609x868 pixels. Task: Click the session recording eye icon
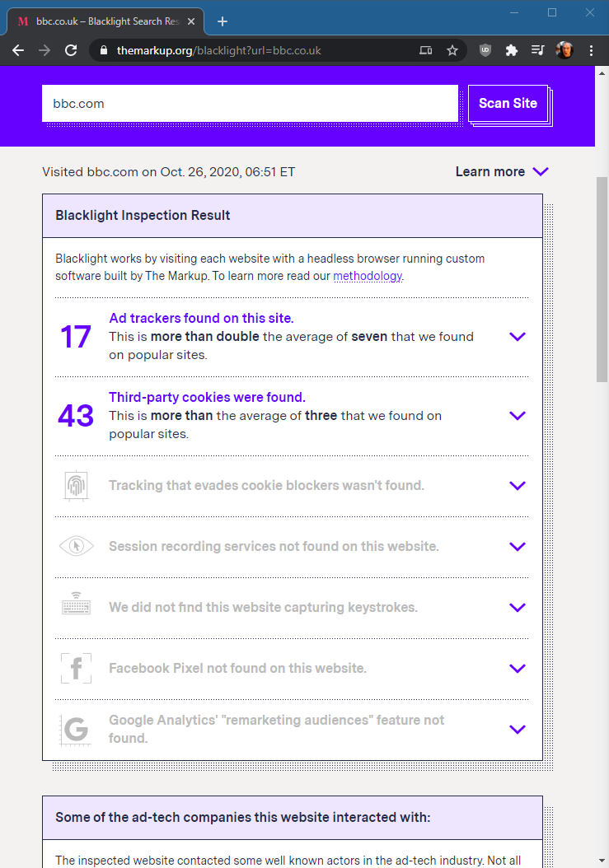point(77,546)
